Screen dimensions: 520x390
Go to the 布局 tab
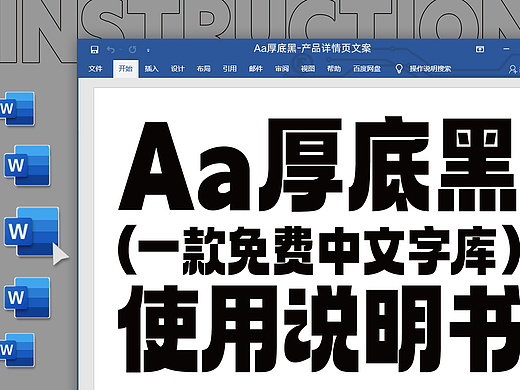(x=203, y=69)
